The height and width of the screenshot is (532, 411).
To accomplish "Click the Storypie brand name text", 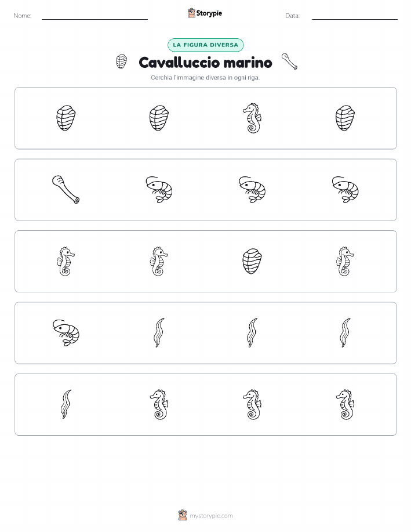I will coord(209,13).
